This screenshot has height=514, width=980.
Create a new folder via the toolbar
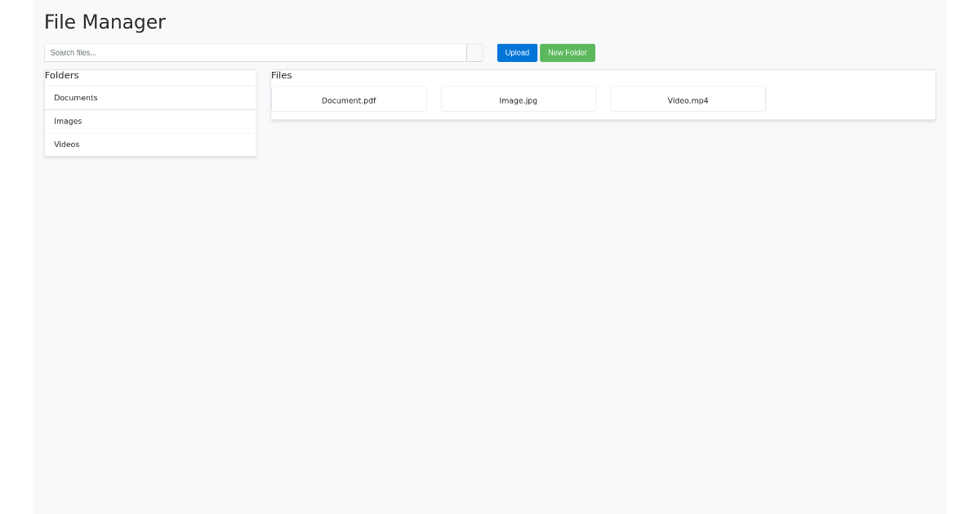[x=567, y=52]
